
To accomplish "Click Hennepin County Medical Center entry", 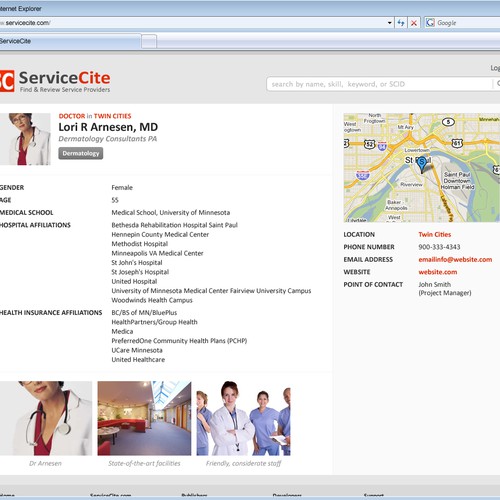I will [160, 234].
